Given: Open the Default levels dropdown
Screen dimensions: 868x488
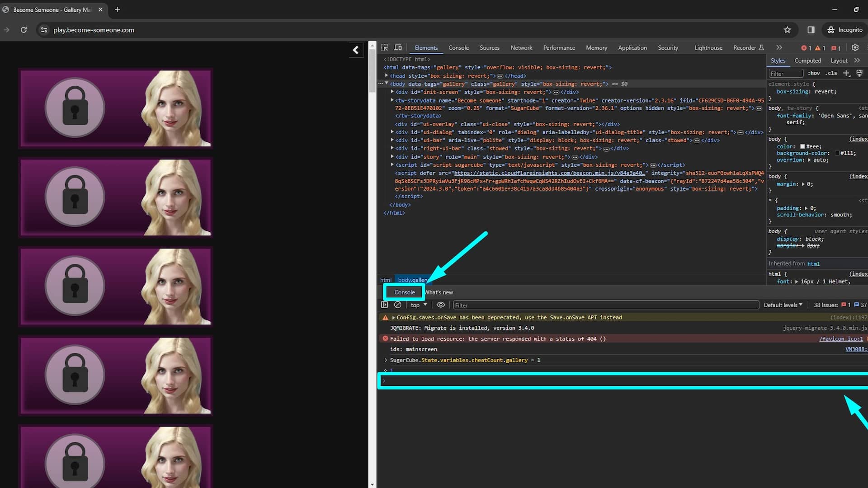Looking at the screenshot, I should point(783,305).
